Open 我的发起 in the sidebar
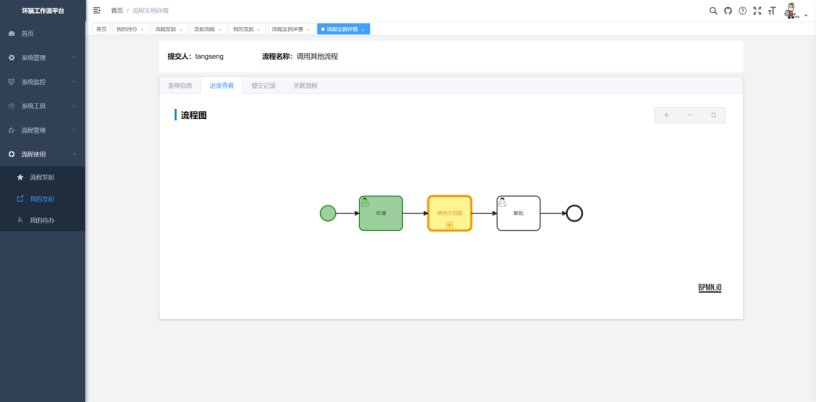817x402 pixels. point(43,199)
